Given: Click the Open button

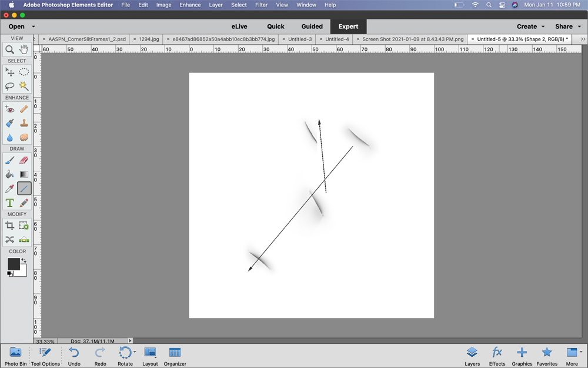Looking at the screenshot, I should tap(16, 26).
